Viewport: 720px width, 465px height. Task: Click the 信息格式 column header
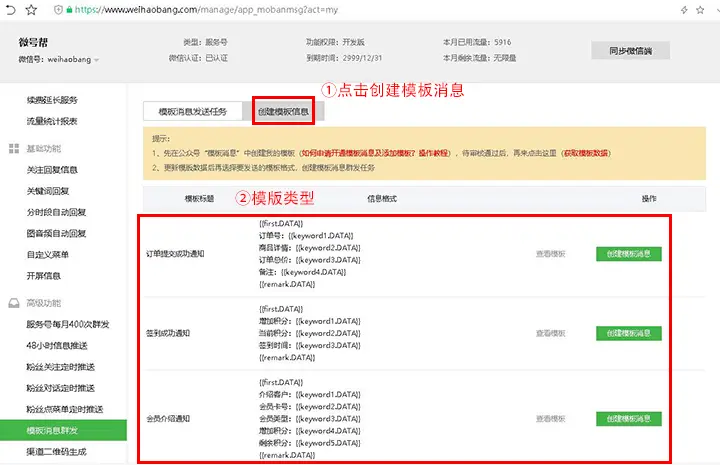(x=382, y=199)
